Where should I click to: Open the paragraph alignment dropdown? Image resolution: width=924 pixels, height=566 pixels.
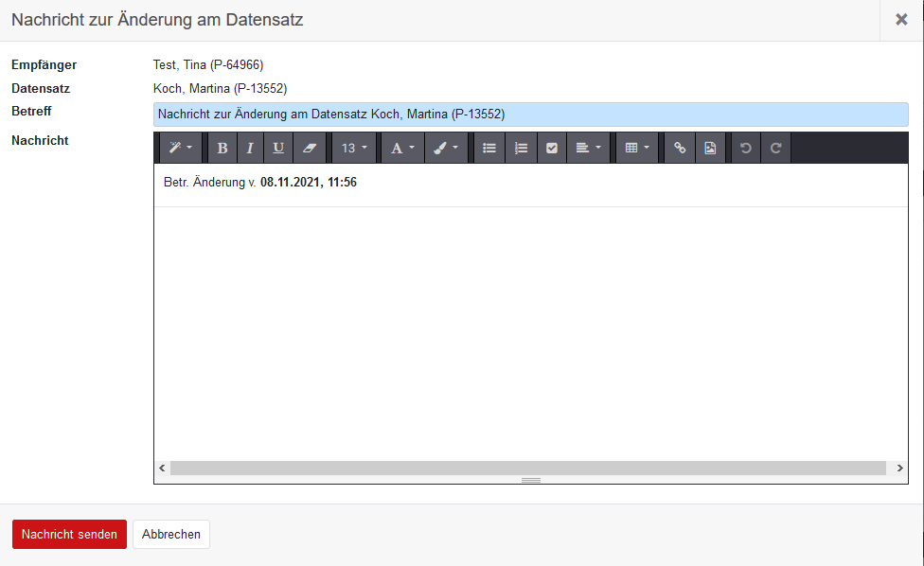588,149
